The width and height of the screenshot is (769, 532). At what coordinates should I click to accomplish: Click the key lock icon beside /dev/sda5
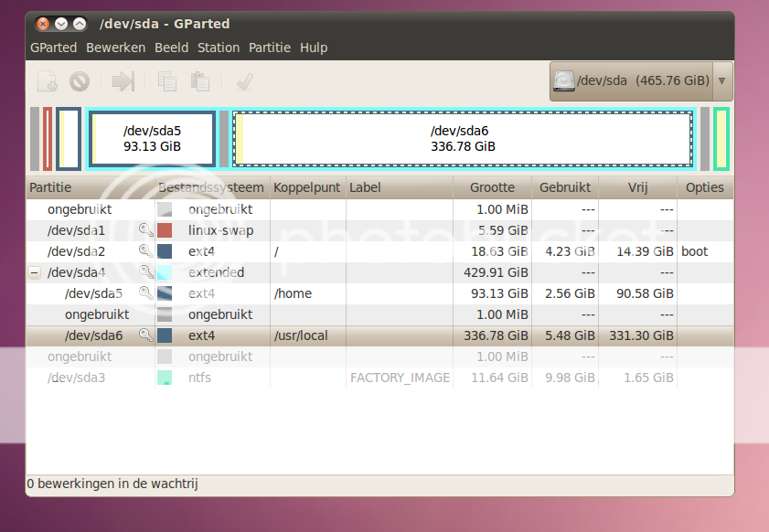145,293
